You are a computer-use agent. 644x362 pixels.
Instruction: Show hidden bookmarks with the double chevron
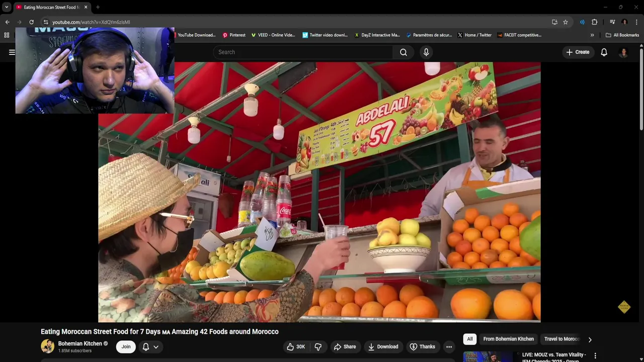(592, 35)
